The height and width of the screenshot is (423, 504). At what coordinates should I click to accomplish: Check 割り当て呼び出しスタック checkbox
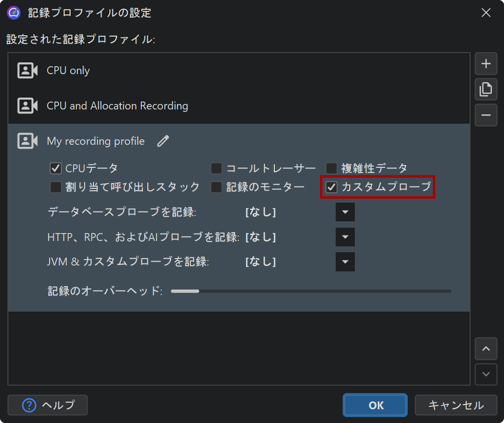pyautogui.click(x=55, y=187)
